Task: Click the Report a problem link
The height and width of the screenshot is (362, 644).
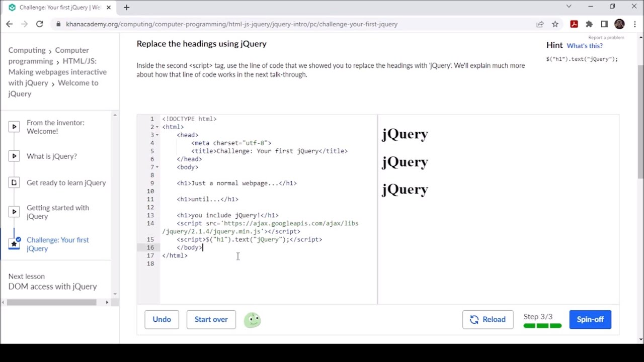Action: 606,38
